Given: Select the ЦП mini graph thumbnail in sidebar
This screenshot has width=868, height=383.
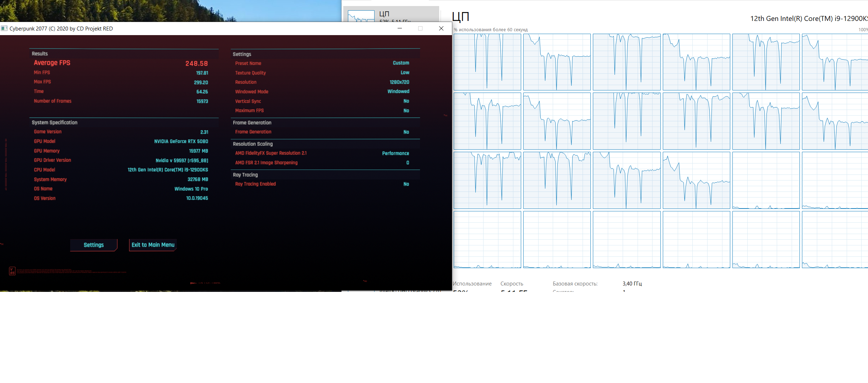Looking at the screenshot, I should pyautogui.click(x=361, y=16).
